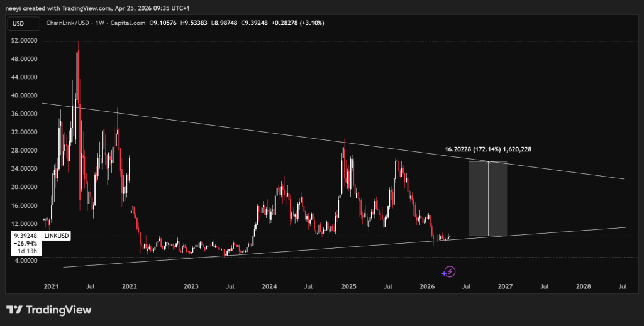Click the 2025 label on time axis
Screen dimensions: 644x326
point(349,286)
